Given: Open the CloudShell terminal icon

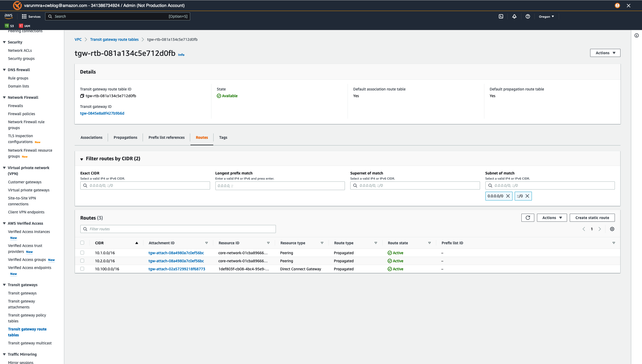Looking at the screenshot, I should point(501,16).
